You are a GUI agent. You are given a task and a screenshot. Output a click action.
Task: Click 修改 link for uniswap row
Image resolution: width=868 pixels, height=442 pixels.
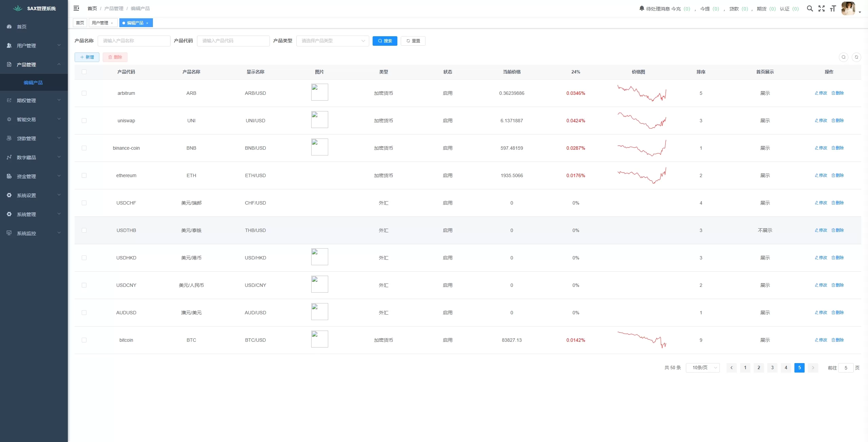point(821,121)
